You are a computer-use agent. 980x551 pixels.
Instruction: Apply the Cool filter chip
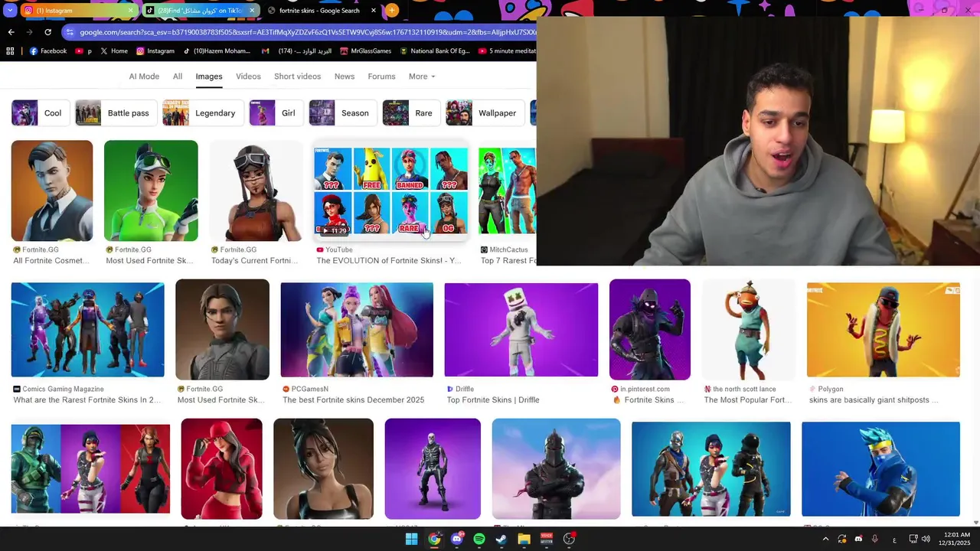[40, 113]
